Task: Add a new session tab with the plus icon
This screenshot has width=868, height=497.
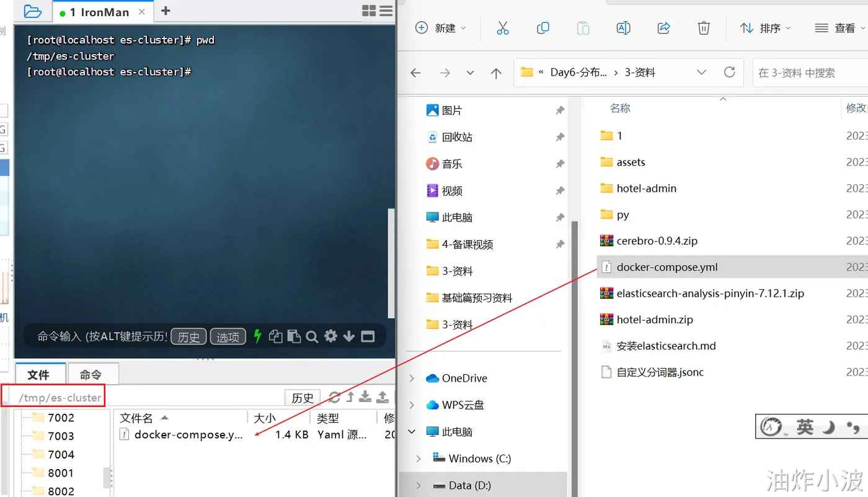Action: tap(166, 11)
